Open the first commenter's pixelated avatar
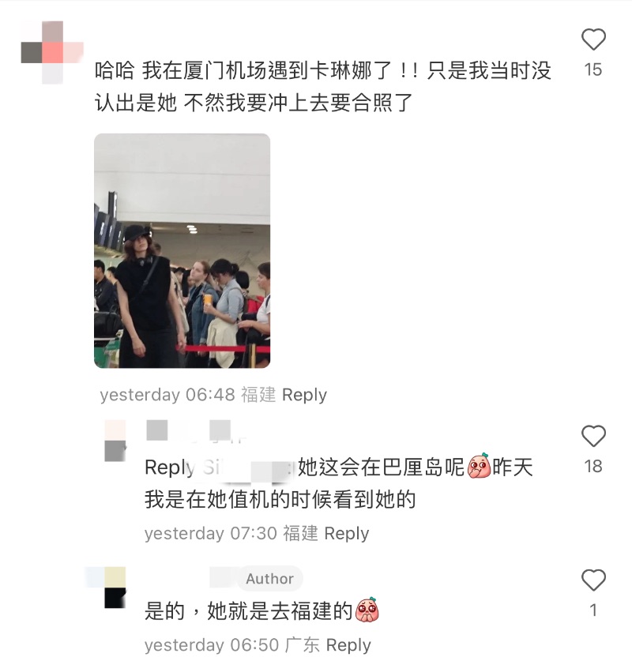632x672 pixels. click(52, 52)
